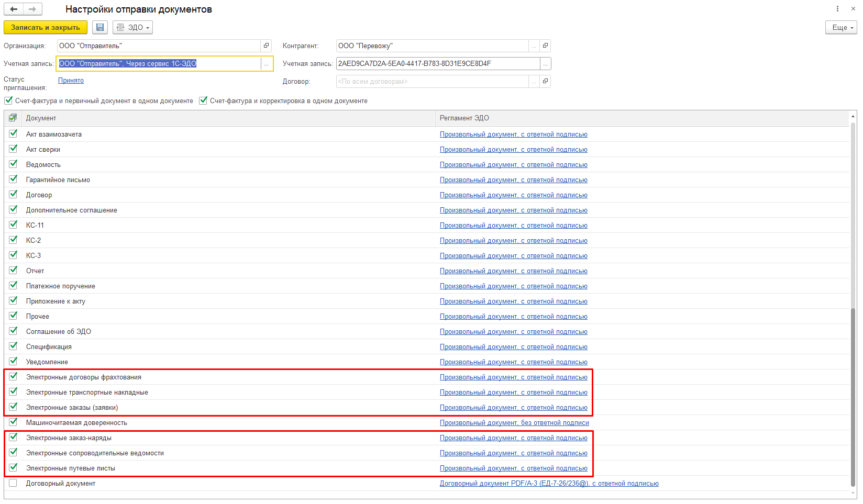The height and width of the screenshot is (504, 863).
Task: Uncheck Машиночитаемая доверенность row checkbox
Action: click(13, 422)
